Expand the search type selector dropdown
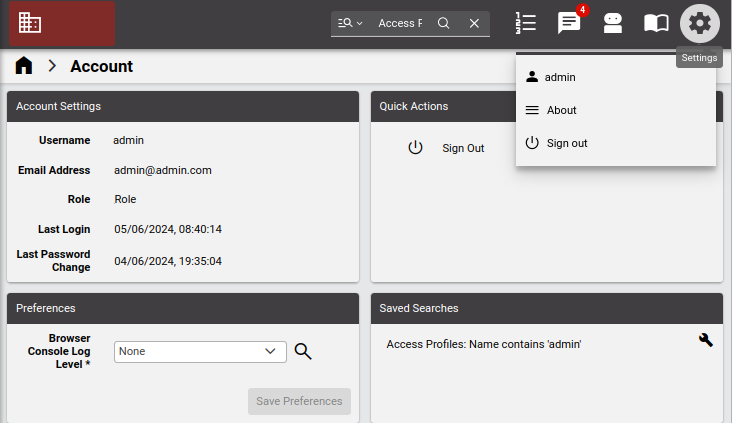732x423 pixels. (350, 23)
